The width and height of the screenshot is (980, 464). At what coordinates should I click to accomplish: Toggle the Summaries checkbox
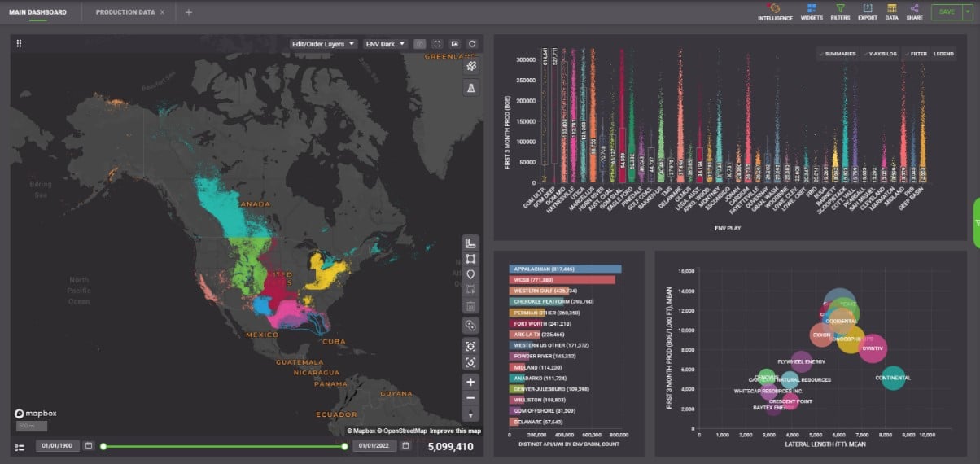(838, 54)
